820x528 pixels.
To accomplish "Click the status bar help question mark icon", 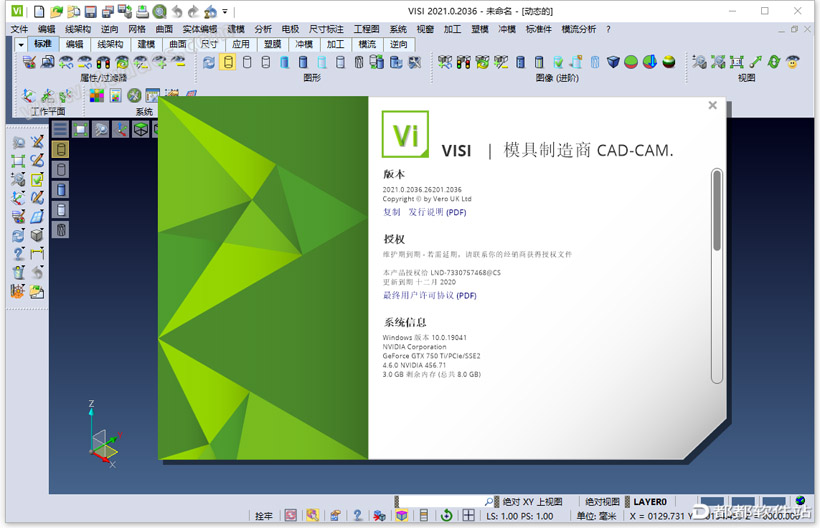I will 358,516.
